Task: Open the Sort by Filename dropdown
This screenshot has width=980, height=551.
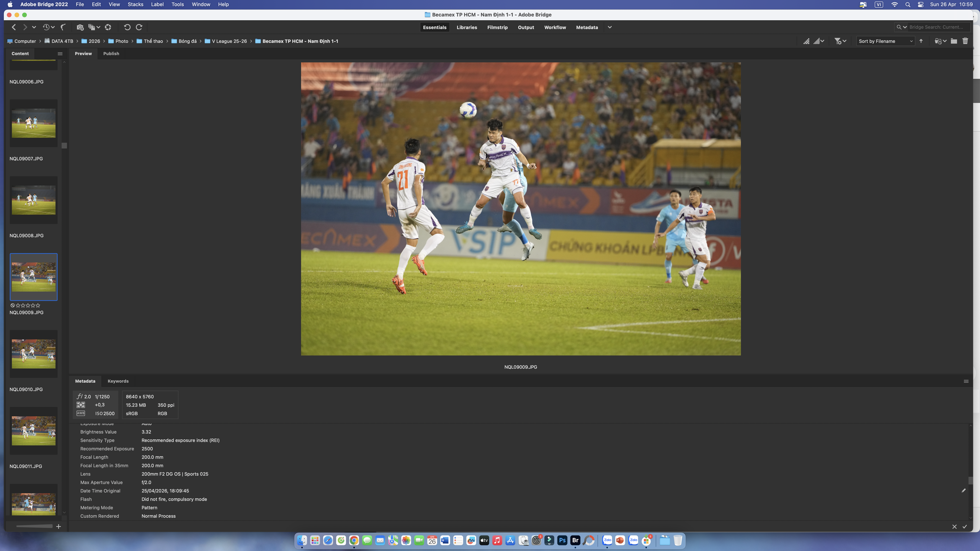Action: (885, 41)
